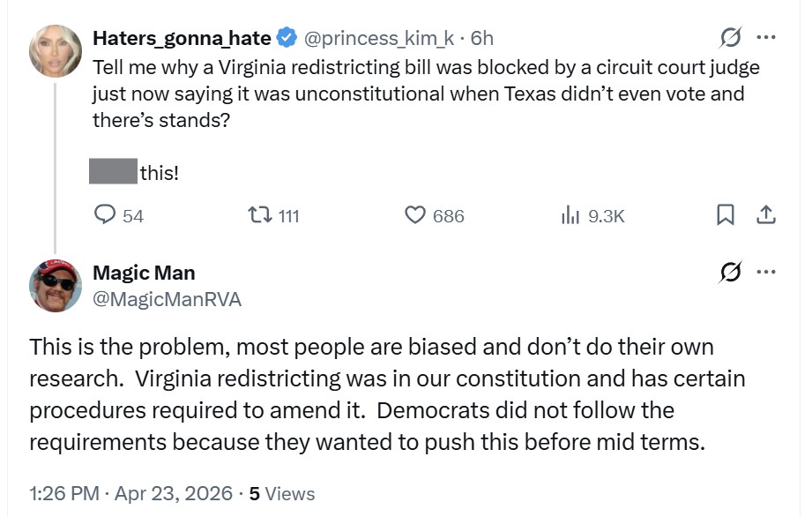Image resolution: width=812 pixels, height=517 pixels.
Task: Open the @MagicManRVA handle
Action: pos(167,299)
